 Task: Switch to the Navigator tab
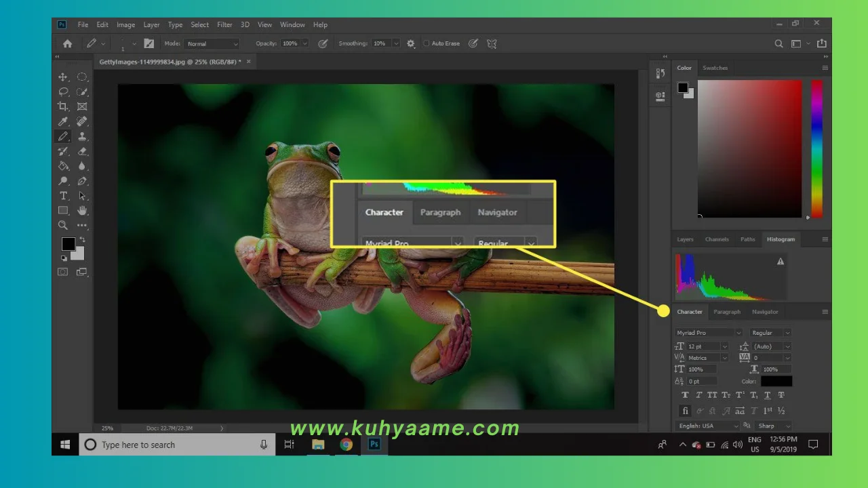(765, 312)
